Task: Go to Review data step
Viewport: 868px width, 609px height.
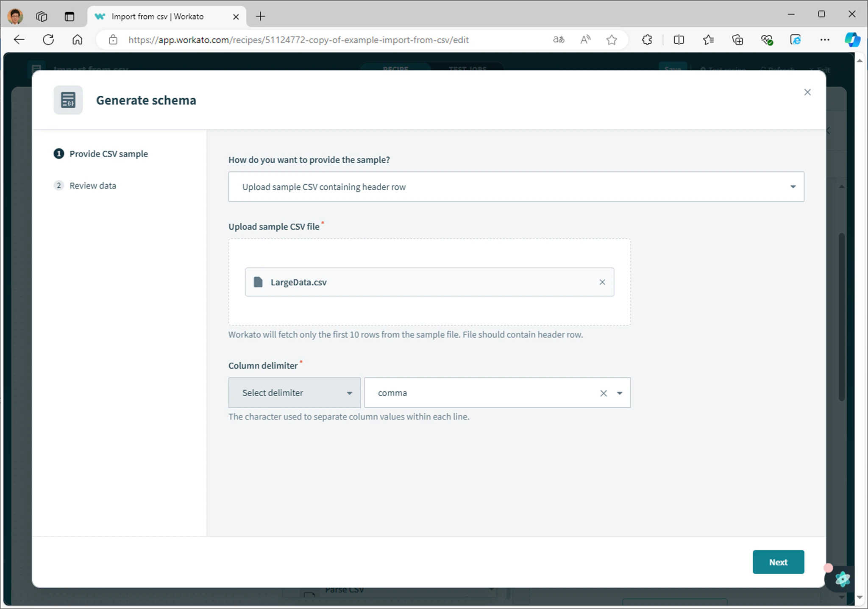Action: [85, 186]
